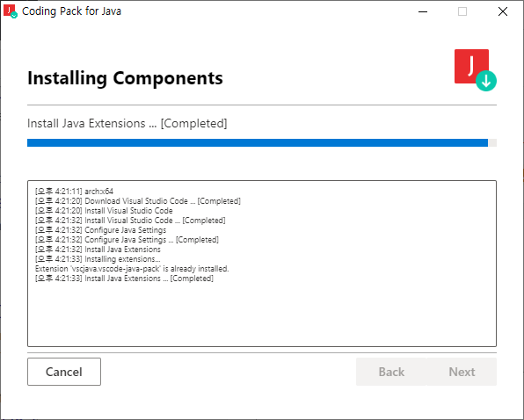524x420 pixels.
Task: Click the greyed-out Back button
Action: coord(391,372)
